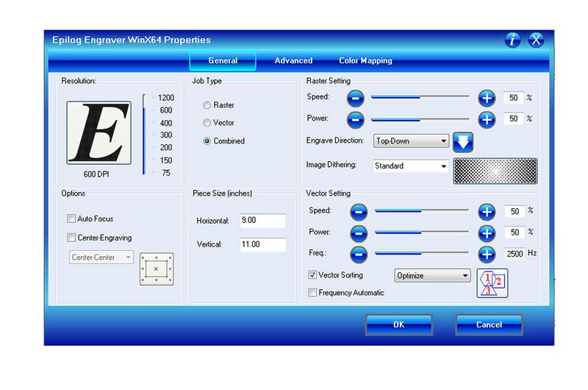This screenshot has width=588, height=390.
Task: Click the Top-Down engrave direction arrow icon
Action: click(x=463, y=142)
